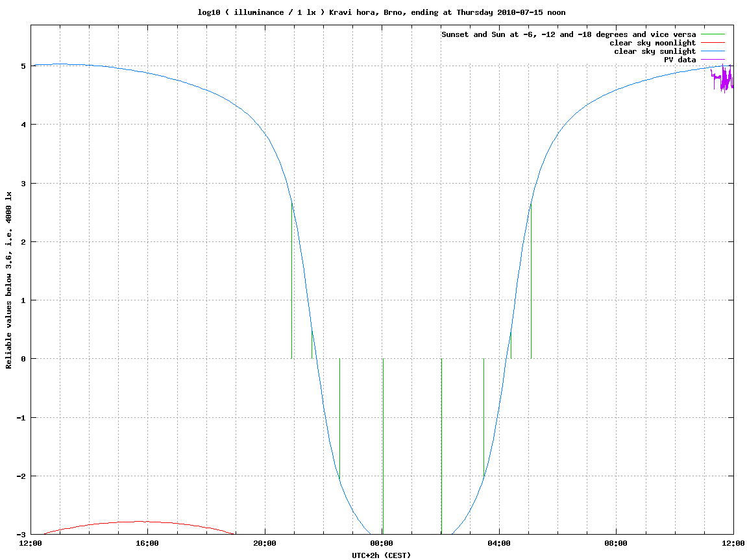This screenshot has width=747, height=560.
Task: Click the x-axis label '20:00'
Action: 265,543
